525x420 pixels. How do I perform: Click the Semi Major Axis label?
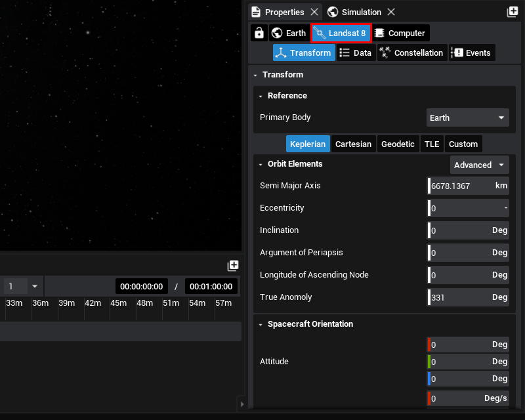pos(290,186)
